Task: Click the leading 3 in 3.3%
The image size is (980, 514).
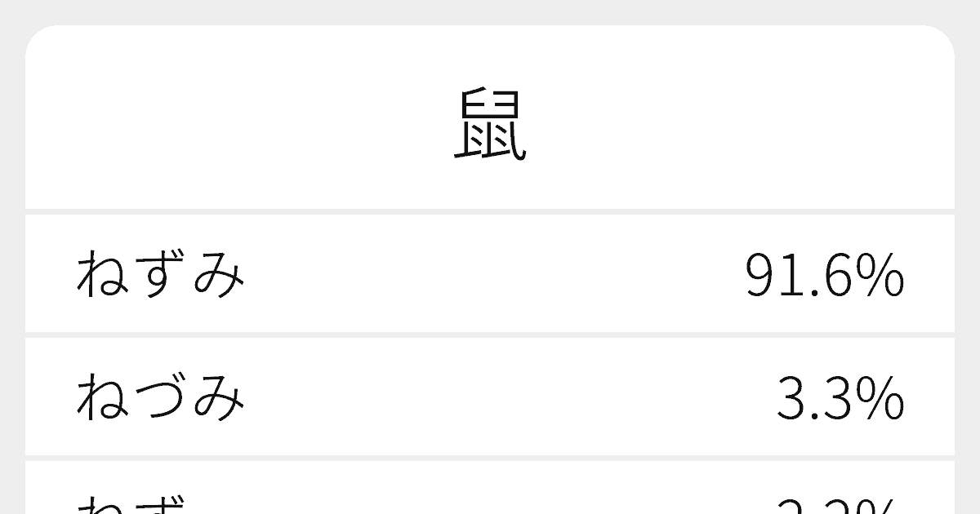Action: point(791,398)
